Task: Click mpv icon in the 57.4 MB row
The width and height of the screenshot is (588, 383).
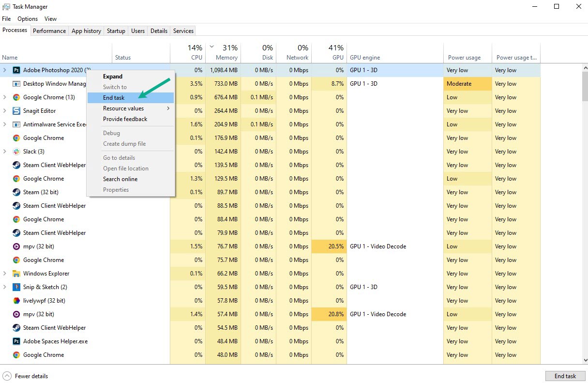Action: pyautogui.click(x=16, y=314)
